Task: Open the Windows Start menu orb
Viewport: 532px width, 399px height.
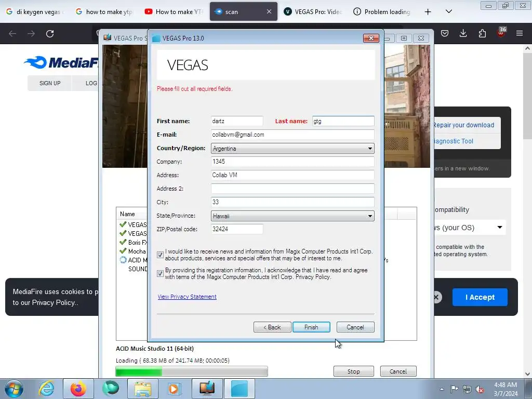Action: click(x=14, y=389)
